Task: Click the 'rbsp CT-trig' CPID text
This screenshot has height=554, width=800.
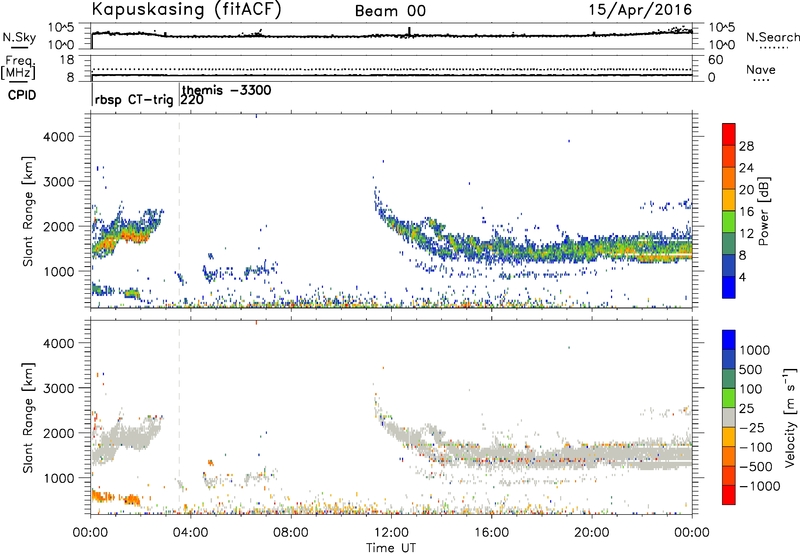Action: click(134, 99)
